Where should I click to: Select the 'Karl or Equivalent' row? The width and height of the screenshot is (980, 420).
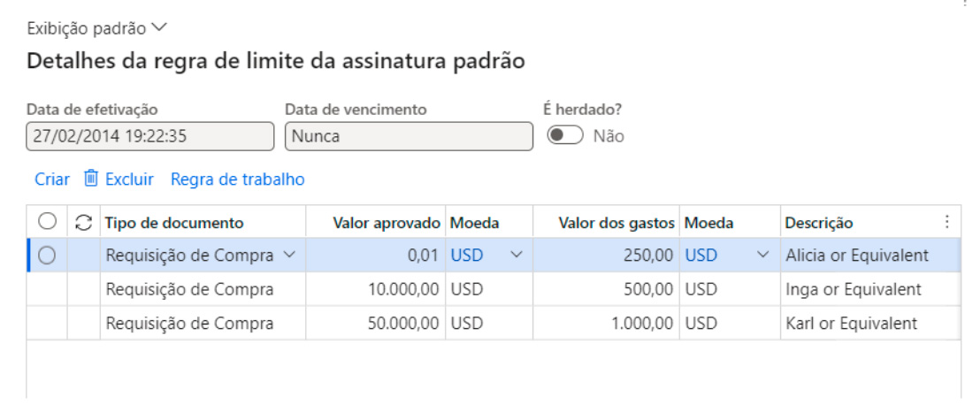click(851, 323)
